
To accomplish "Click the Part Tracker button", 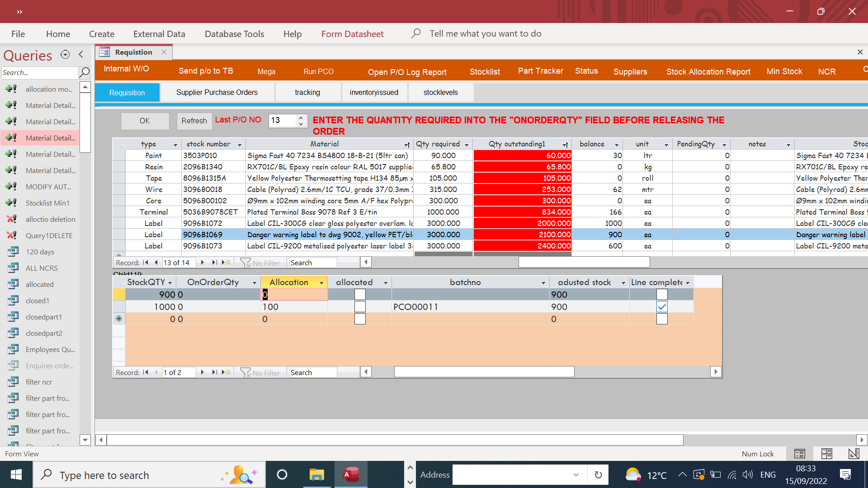I will point(541,71).
